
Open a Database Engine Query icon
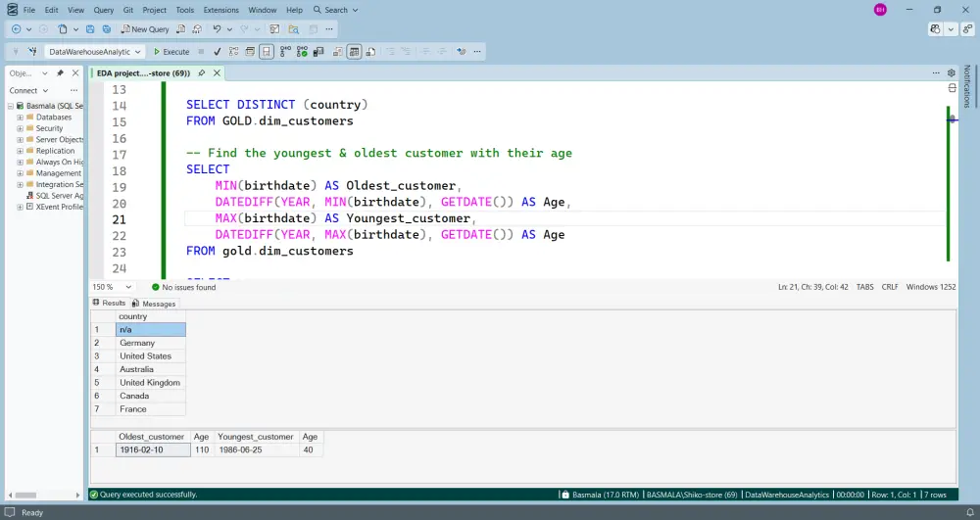(x=180, y=29)
